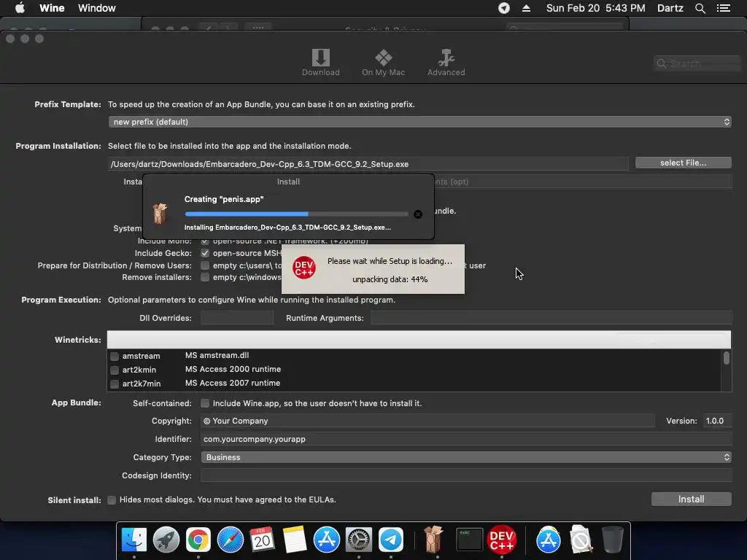Check the art2kmin winetrick
This screenshot has width=747, height=560.
coord(115,370)
